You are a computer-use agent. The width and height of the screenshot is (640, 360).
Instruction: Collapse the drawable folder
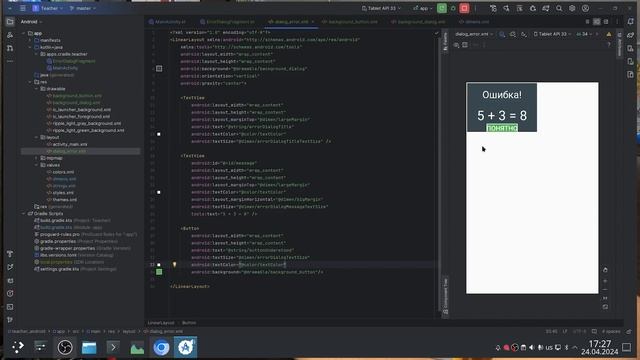[x=37, y=89]
